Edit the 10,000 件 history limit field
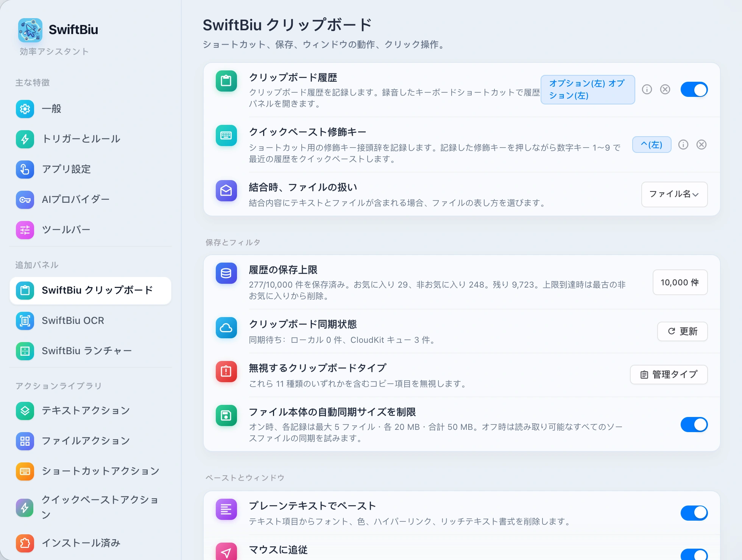742x560 pixels. 680,282
